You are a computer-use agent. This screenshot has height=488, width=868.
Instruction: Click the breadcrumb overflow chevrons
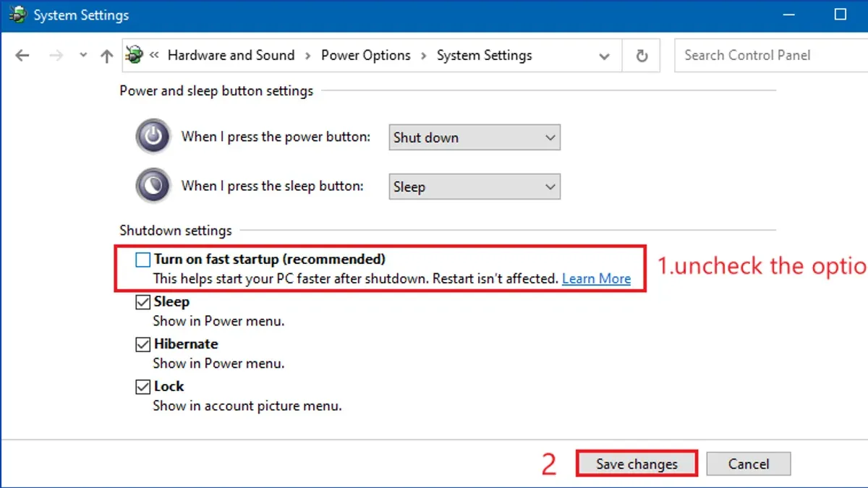tap(154, 55)
